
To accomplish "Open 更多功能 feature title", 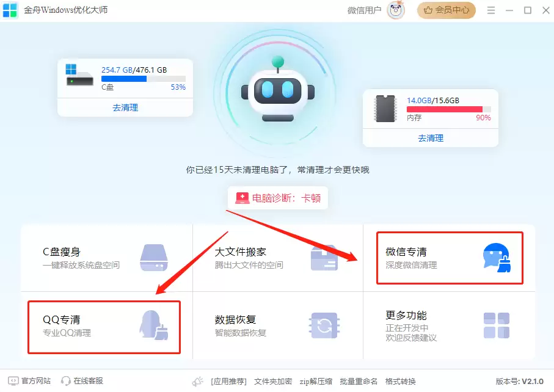I will tap(406, 315).
